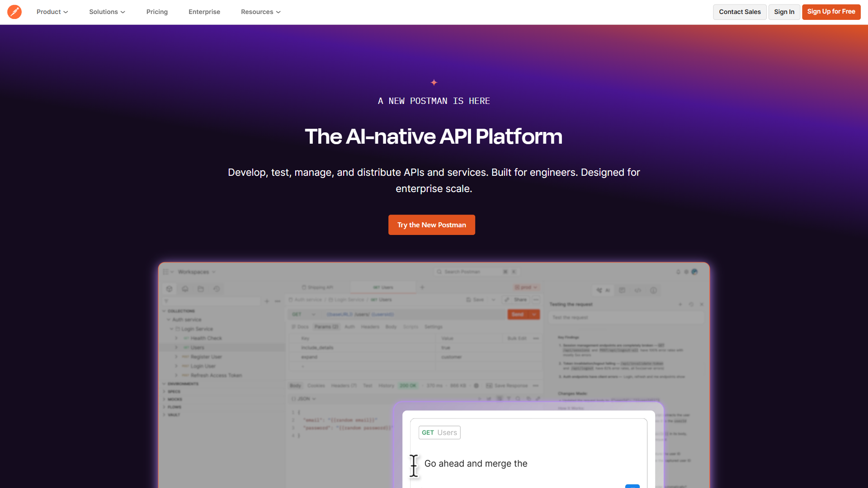Click the orange Send button in the preview

click(518, 314)
